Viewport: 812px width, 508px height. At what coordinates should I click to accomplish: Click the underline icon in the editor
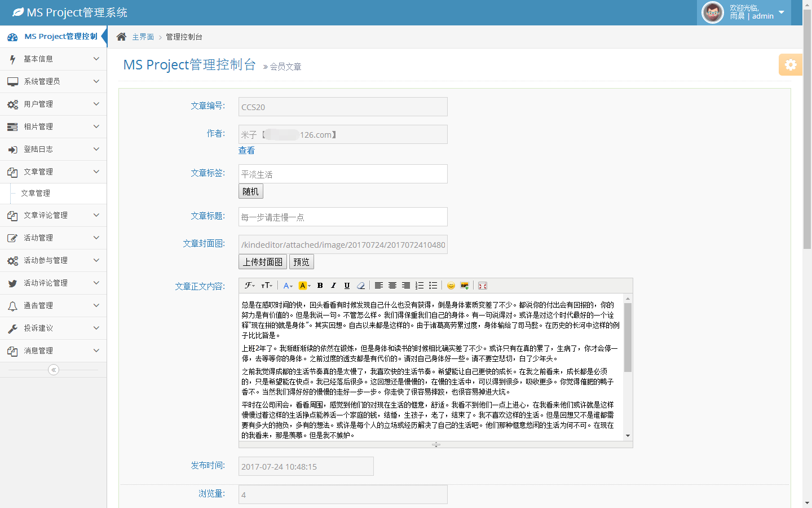click(347, 286)
